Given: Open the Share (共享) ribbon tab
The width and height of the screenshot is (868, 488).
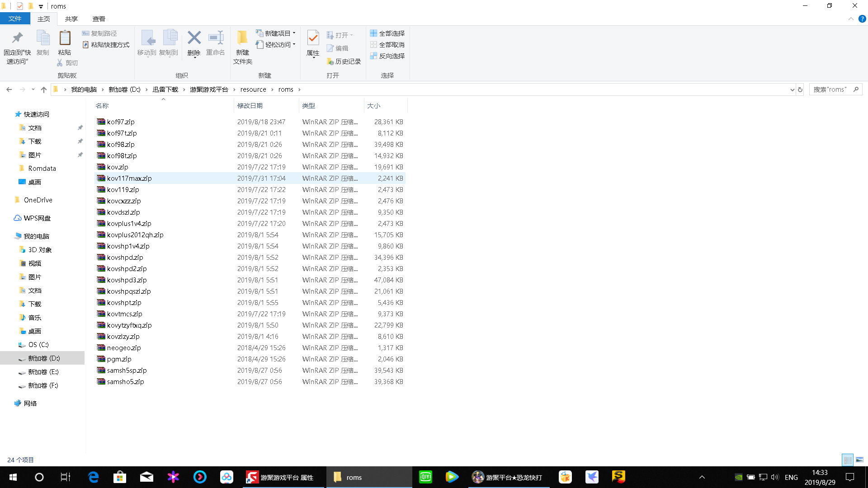Looking at the screenshot, I should pos(71,19).
